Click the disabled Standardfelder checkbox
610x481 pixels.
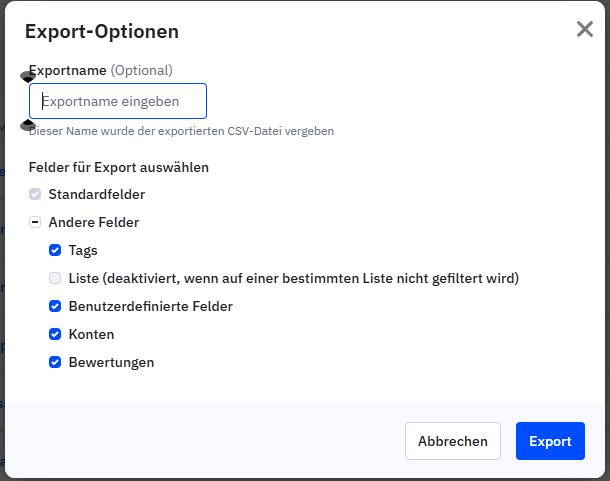click(x=35, y=194)
